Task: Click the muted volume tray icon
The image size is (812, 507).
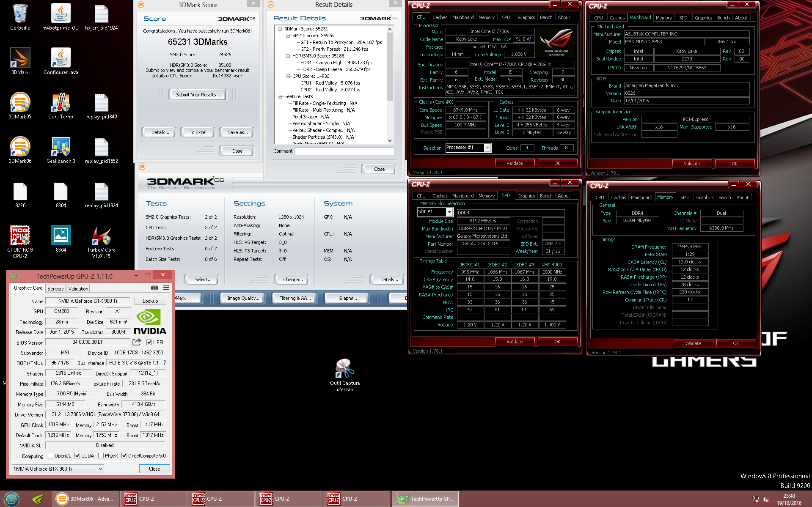Action: (x=766, y=499)
